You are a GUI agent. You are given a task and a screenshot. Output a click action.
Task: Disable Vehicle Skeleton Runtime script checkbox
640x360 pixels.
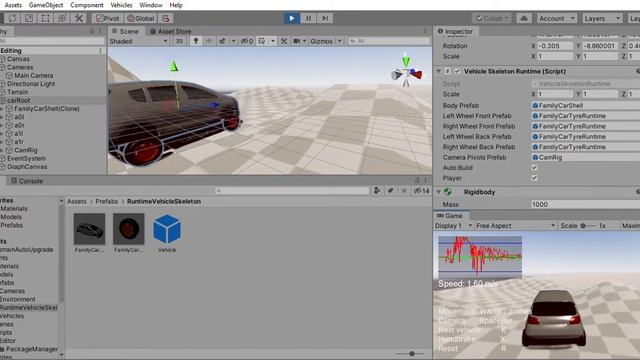(x=458, y=71)
